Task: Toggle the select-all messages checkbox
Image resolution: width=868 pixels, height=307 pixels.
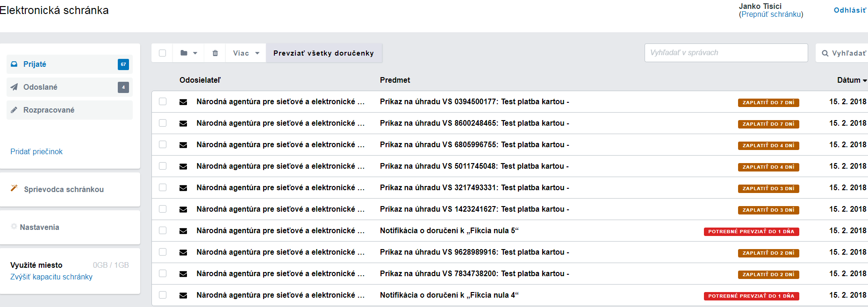Action: tap(162, 53)
